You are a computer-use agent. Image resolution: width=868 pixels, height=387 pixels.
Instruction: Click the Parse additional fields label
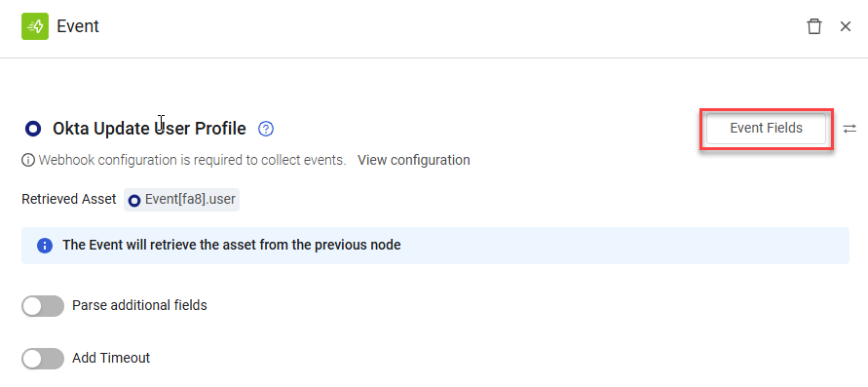click(139, 305)
